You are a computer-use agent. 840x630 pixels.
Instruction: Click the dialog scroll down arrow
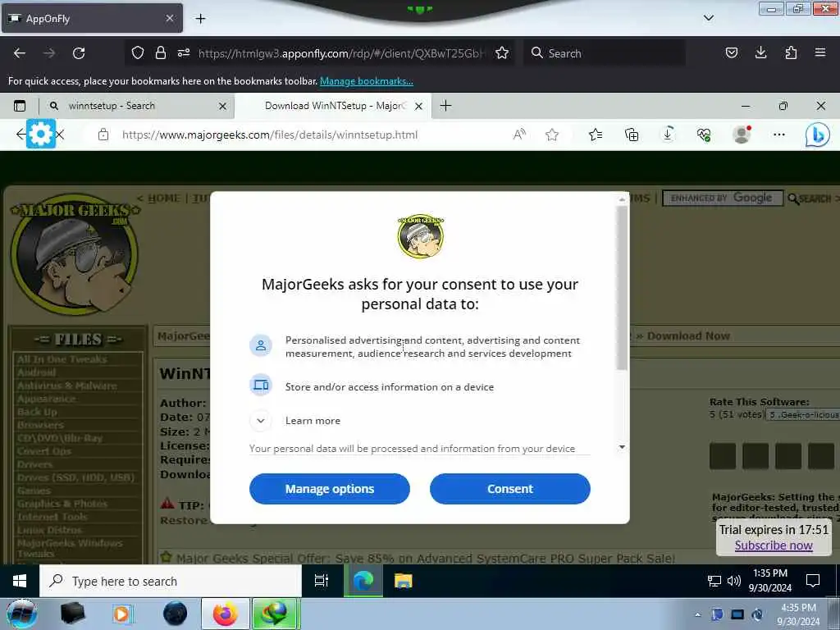[x=622, y=447]
